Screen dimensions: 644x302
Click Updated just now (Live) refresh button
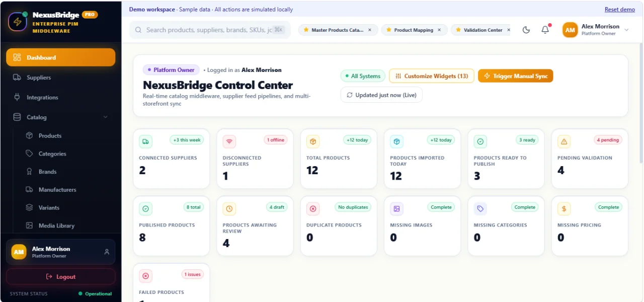click(381, 95)
